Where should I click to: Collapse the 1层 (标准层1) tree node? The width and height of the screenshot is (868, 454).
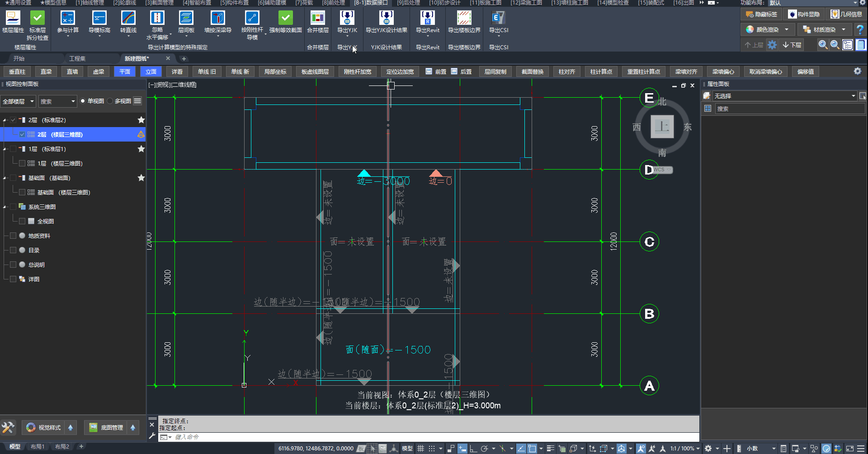pos(5,149)
